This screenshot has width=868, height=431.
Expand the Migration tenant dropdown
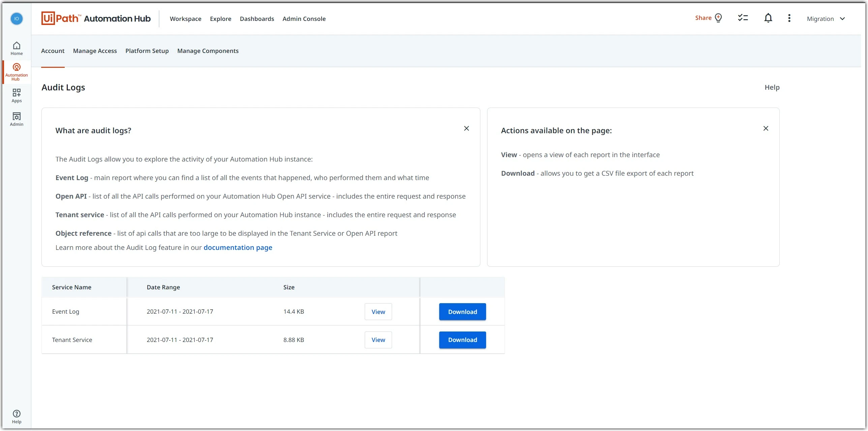coord(826,19)
